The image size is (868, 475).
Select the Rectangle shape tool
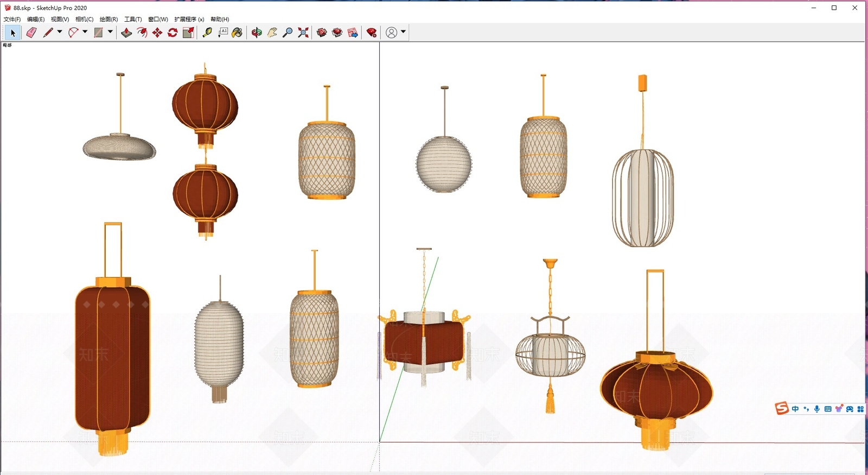[x=98, y=33]
